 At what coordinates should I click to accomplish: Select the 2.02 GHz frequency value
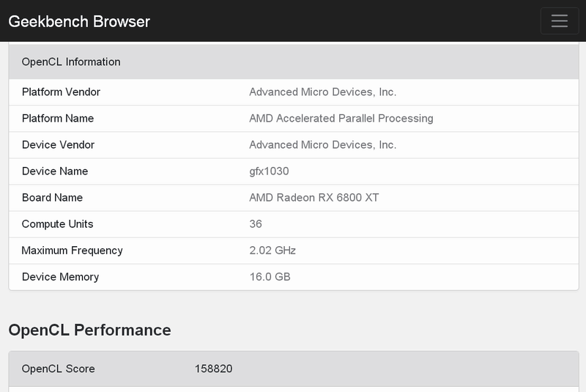click(272, 251)
